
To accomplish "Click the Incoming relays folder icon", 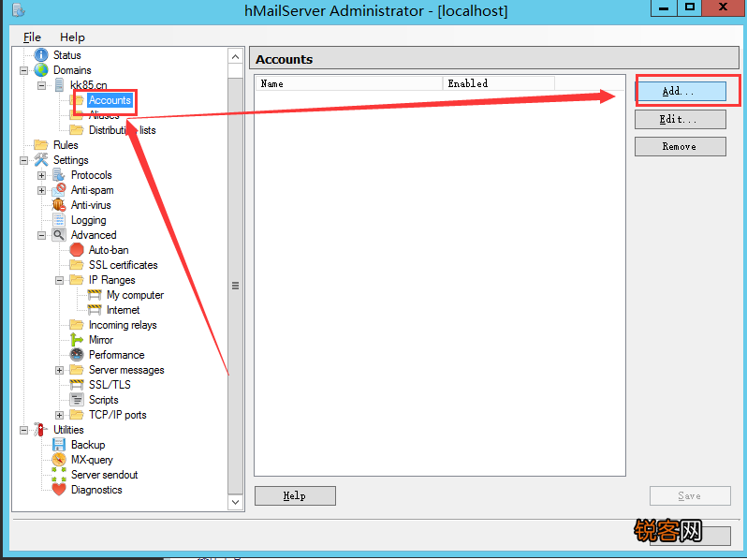I will pyautogui.click(x=76, y=325).
